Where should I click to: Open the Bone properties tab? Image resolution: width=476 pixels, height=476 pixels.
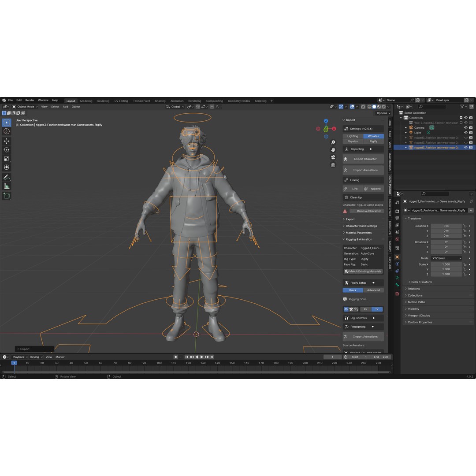click(397, 285)
